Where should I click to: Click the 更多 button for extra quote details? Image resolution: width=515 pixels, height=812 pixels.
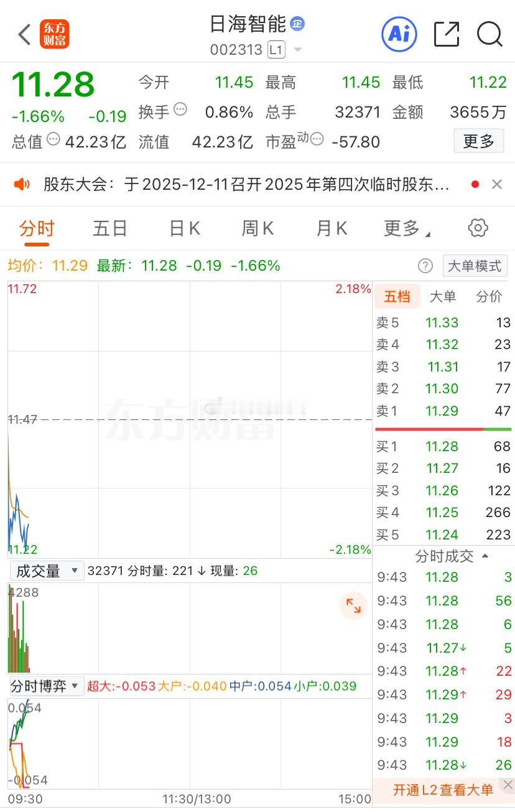pyautogui.click(x=478, y=141)
